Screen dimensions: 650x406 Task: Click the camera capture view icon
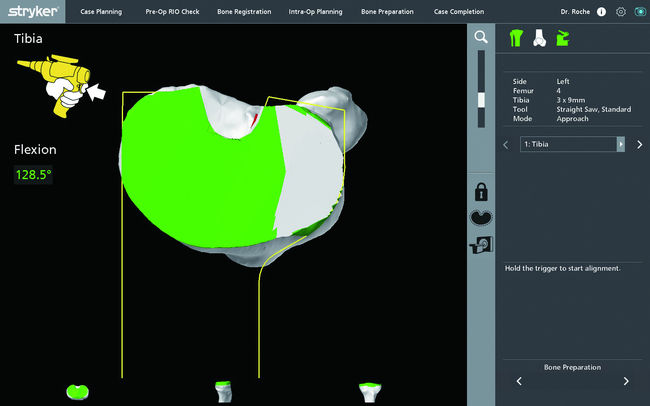481,245
